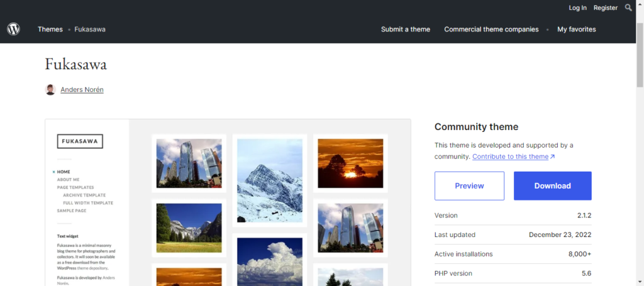Click the meadow and cliffs photo

point(189,228)
